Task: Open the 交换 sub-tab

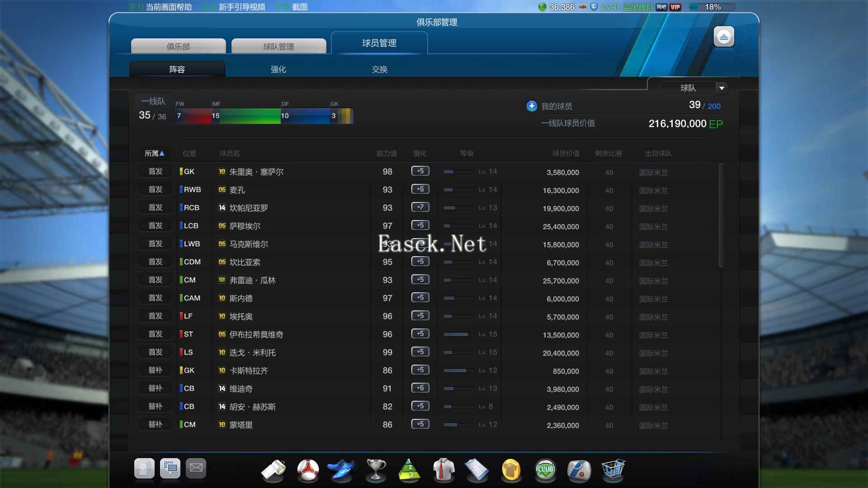Action: 380,69
